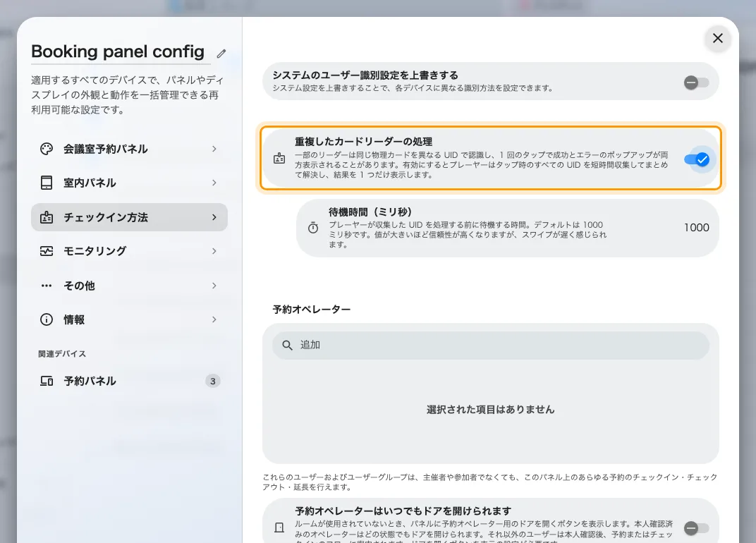The width and height of the screenshot is (756, 543).
Task: Open the その他 section
Action: point(129,286)
